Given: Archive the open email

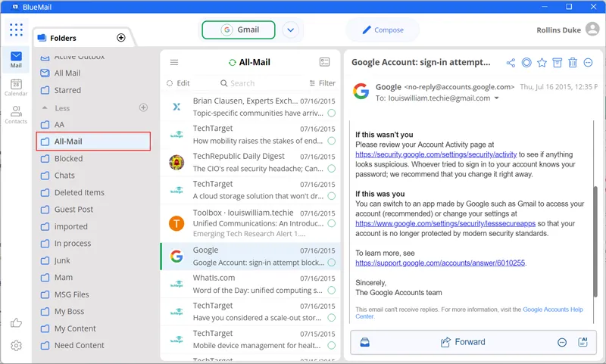Looking at the screenshot, I should 558,62.
